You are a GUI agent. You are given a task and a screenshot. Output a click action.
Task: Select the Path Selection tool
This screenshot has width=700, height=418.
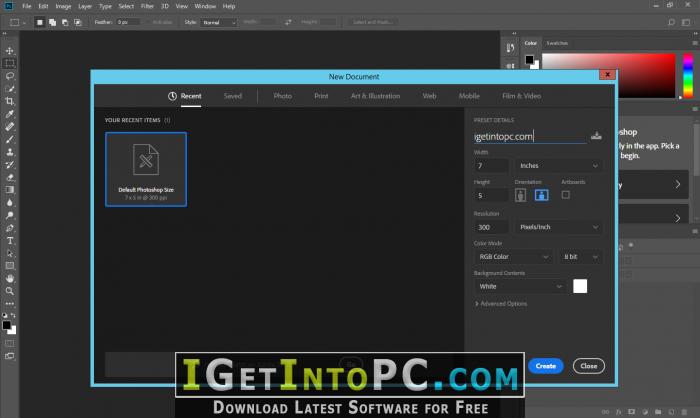click(x=9, y=253)
